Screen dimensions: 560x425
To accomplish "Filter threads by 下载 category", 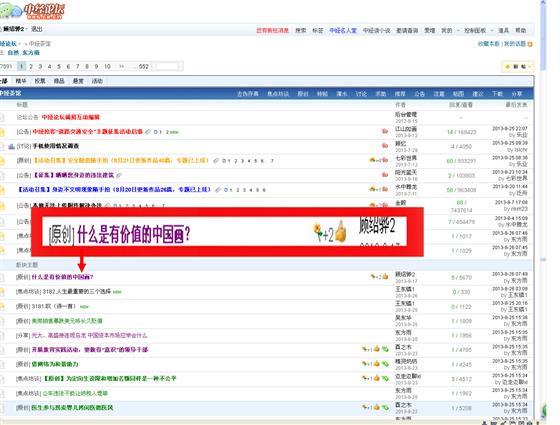I will (497, 94).
